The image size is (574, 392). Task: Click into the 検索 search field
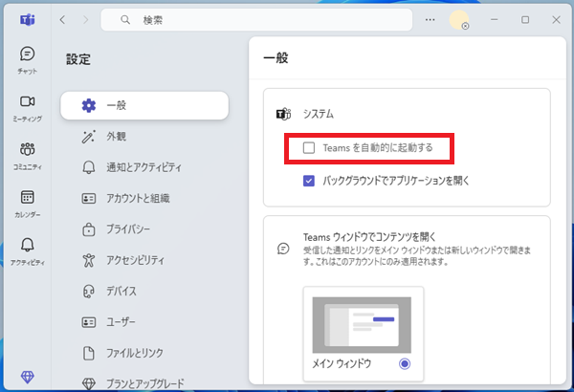[x=256, y=20]
